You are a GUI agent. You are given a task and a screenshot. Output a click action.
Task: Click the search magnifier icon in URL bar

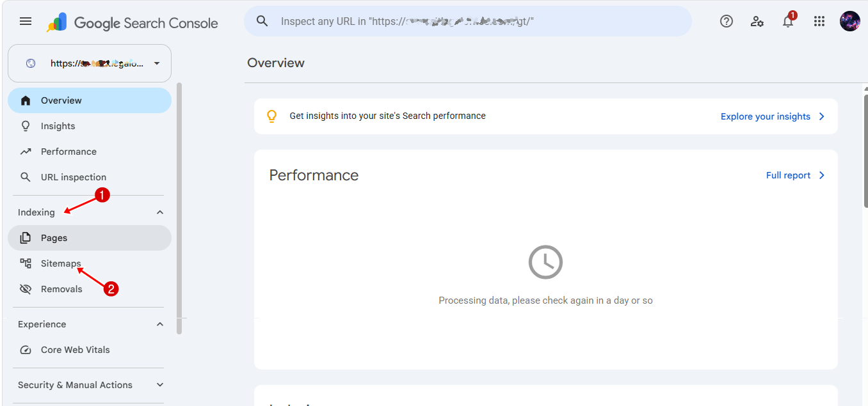[262, 21]
